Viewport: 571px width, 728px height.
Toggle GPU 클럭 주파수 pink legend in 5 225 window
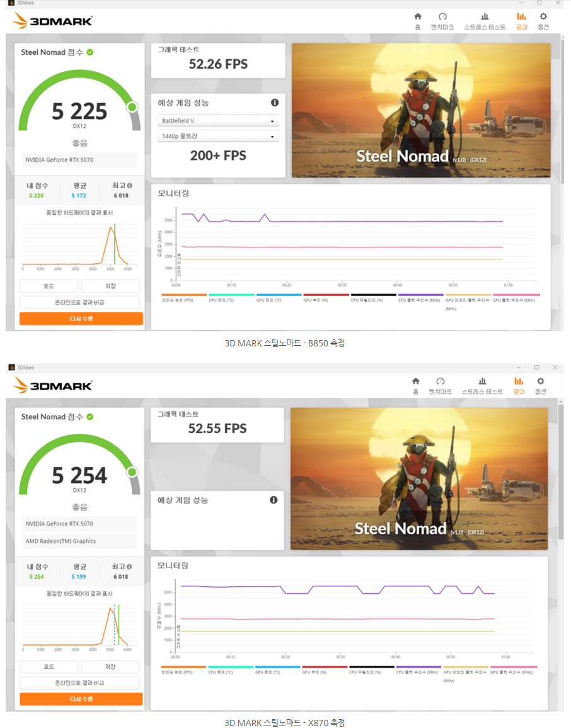(516, 298)
